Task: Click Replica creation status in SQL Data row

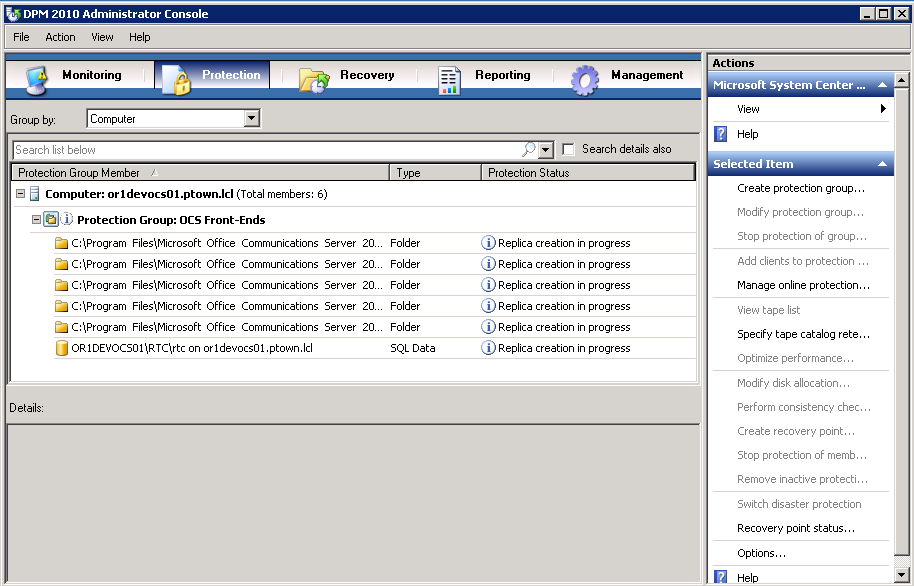Action: click(x=564, y=348)
